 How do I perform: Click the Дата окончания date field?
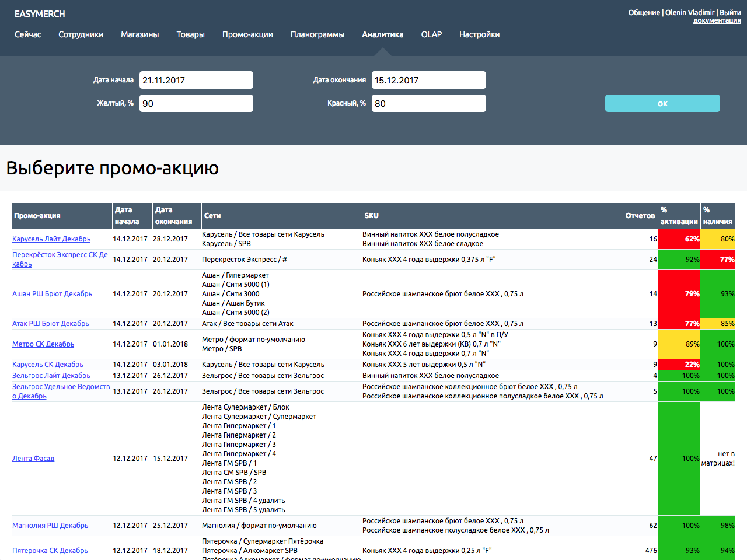click(428, 80)
